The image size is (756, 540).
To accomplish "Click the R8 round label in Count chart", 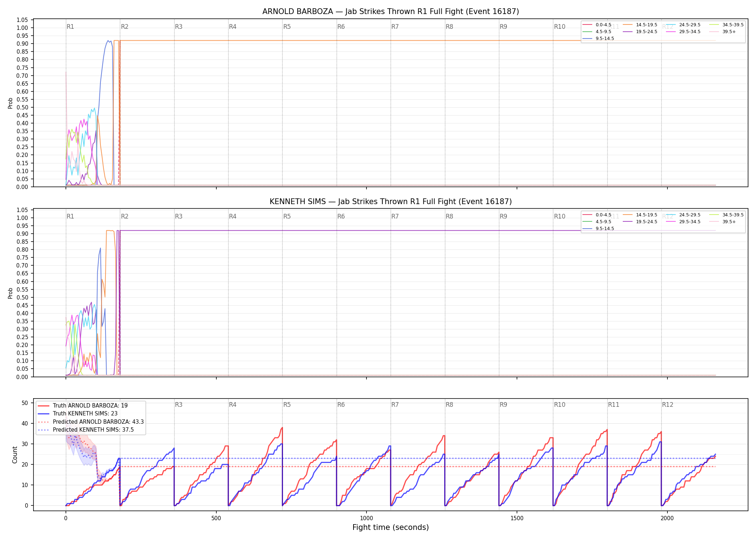I will click(x=449, y=405).
